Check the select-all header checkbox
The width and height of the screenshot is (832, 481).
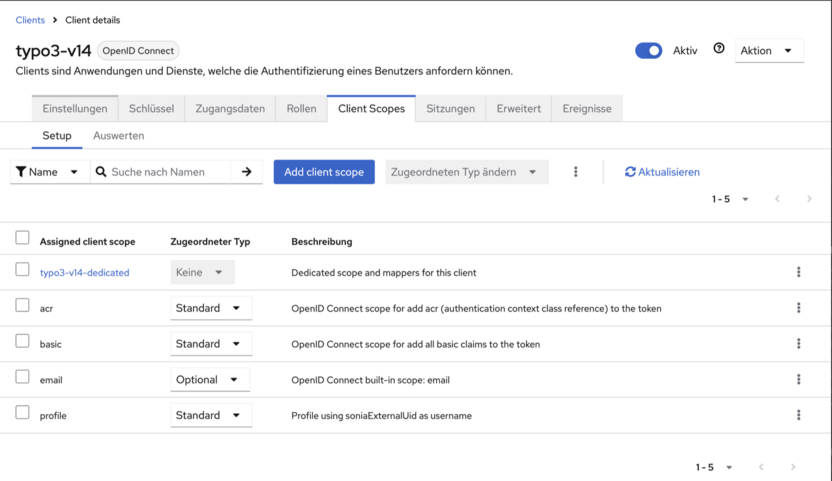[x=22, y=237]
